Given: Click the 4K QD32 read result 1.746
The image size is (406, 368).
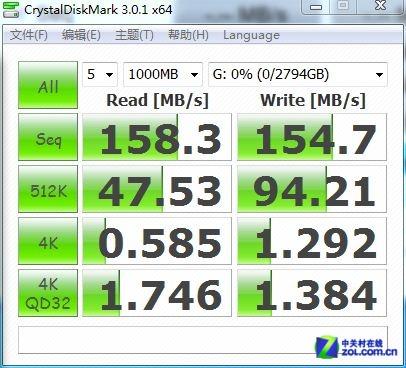Looking at the screenshot, I should pos(157,293).
